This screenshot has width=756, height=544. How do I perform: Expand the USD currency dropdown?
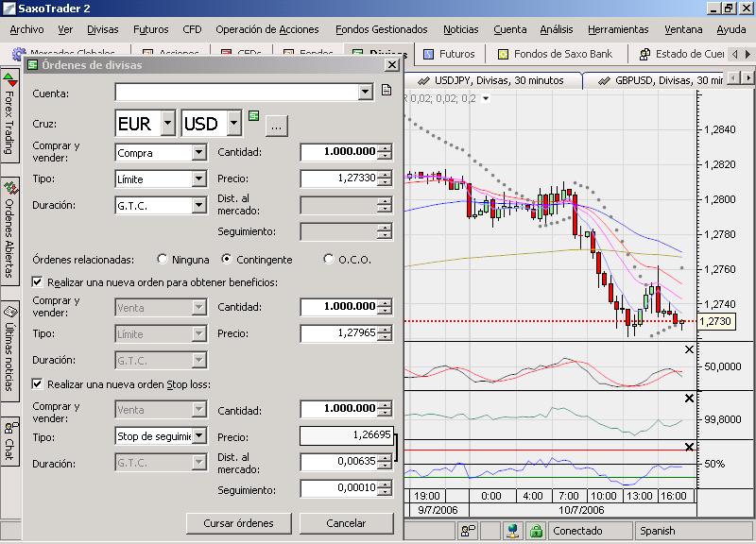click(233, 123)
